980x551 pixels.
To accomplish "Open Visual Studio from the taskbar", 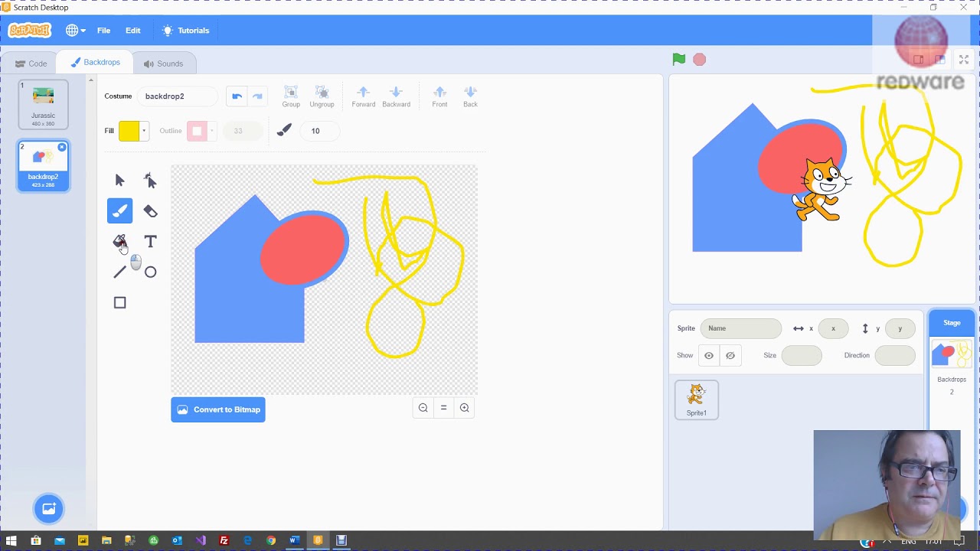I will [201, 541].
